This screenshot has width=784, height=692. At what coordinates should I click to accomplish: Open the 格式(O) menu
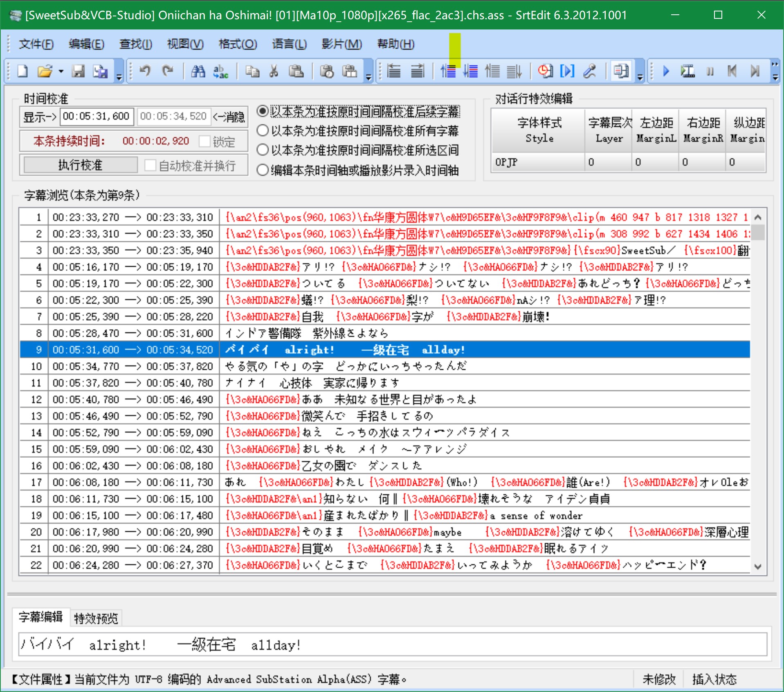238,44
